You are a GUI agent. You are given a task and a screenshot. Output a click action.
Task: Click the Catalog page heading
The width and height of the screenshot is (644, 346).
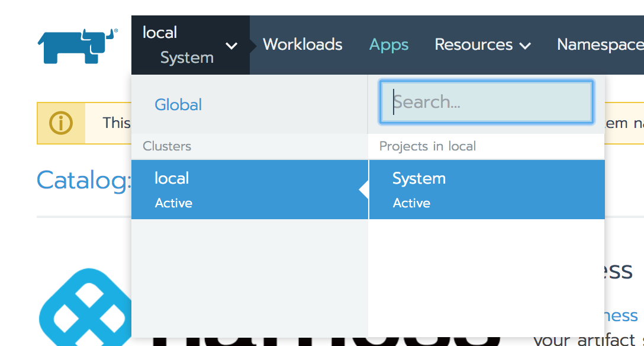click(84, 180)
